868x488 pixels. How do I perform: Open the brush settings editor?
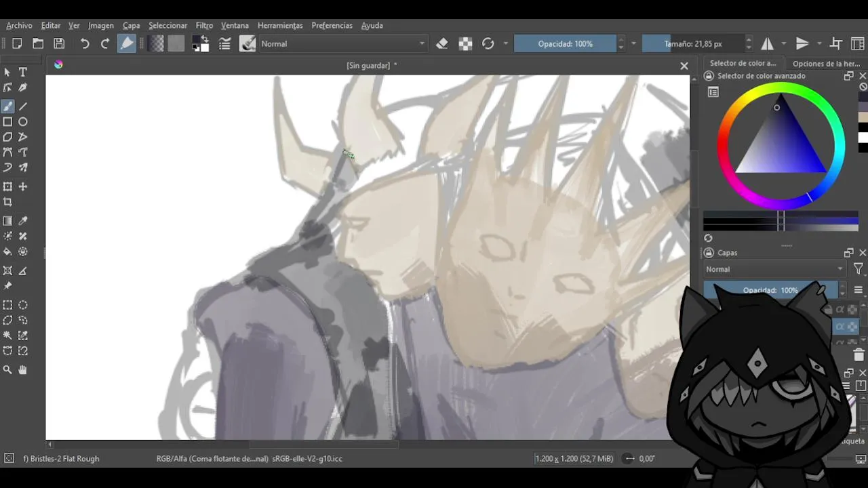[x=225, y=43]
